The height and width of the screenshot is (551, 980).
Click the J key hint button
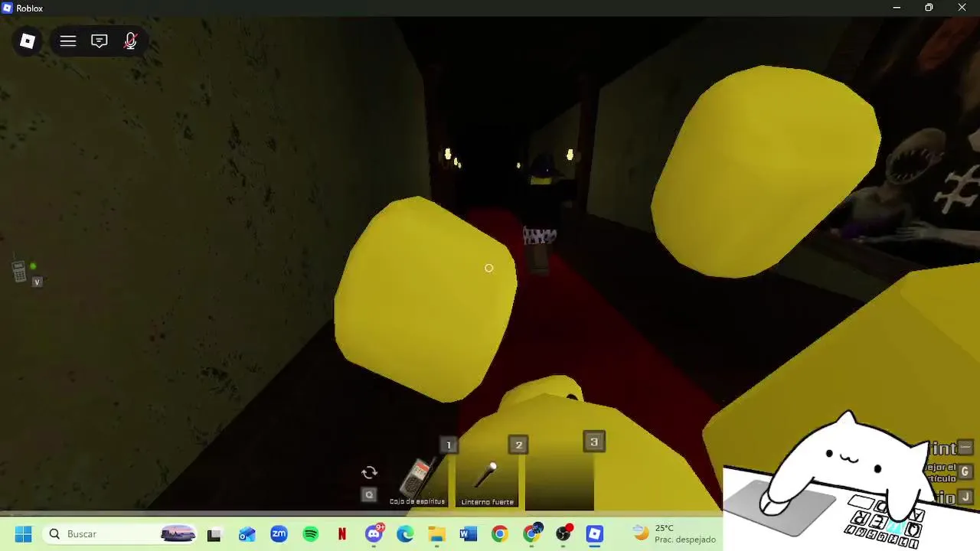click(x=965, y=497)
